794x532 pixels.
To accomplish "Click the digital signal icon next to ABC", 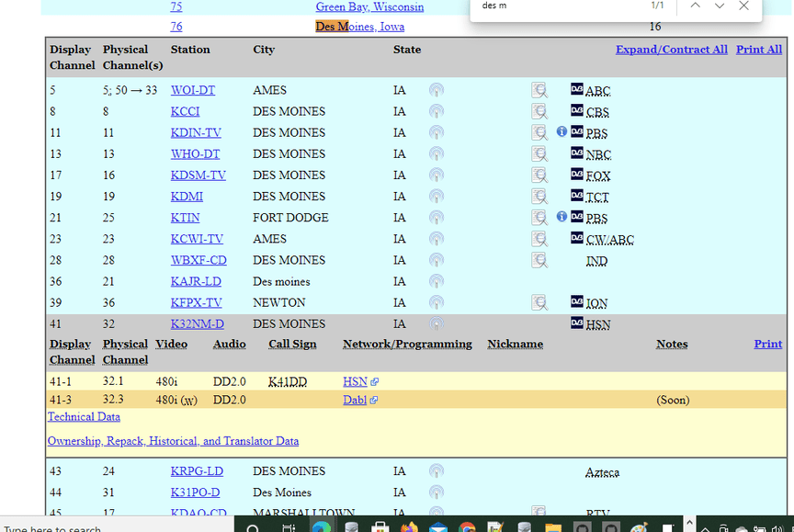I will pyautogui.click(x=577, y=89).
